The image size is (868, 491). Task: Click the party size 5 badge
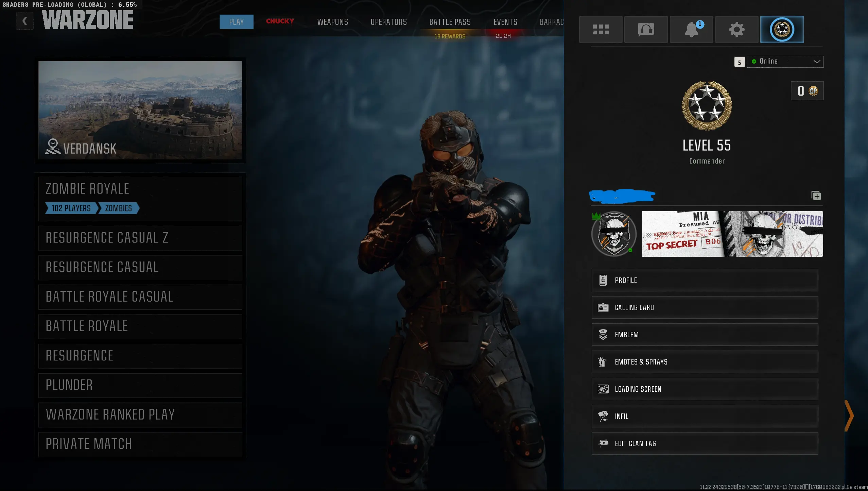(739, 62)
